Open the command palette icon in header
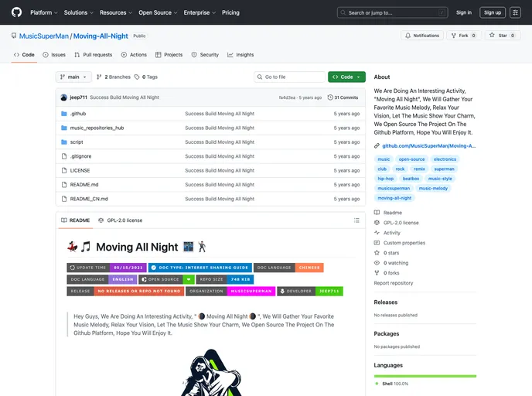 pos(515,12)
